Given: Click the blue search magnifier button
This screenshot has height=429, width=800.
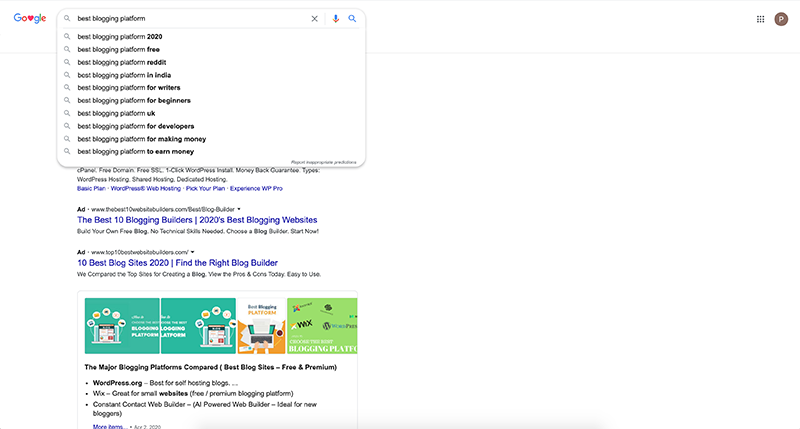Looking at the screenshot, I should coord(352,18).
